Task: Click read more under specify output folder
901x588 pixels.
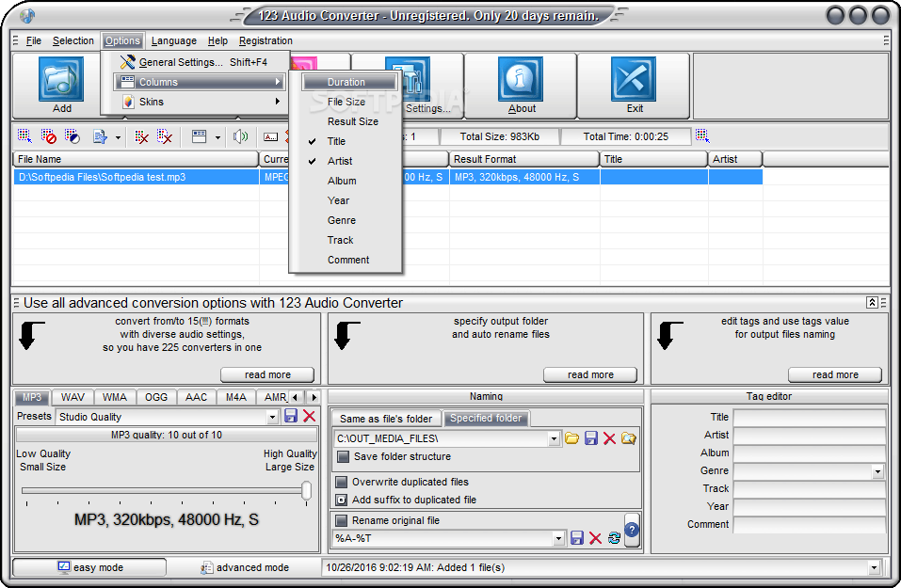Action: point(590,374)
